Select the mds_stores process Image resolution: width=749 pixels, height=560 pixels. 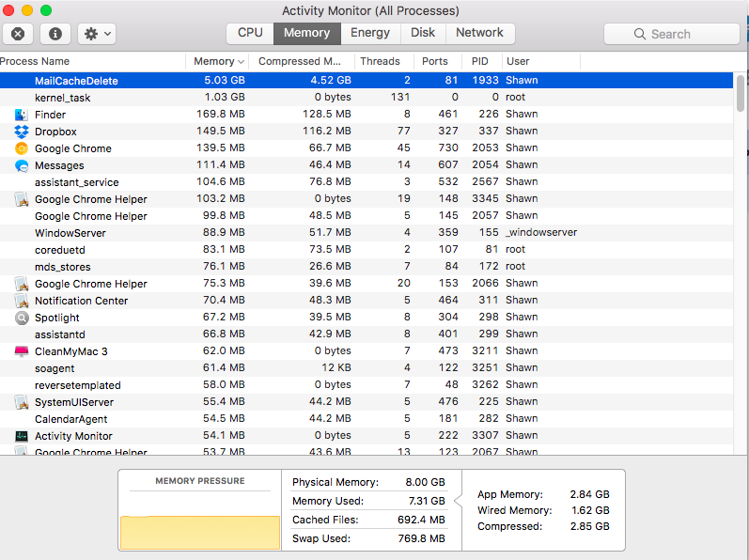(367, 267)
